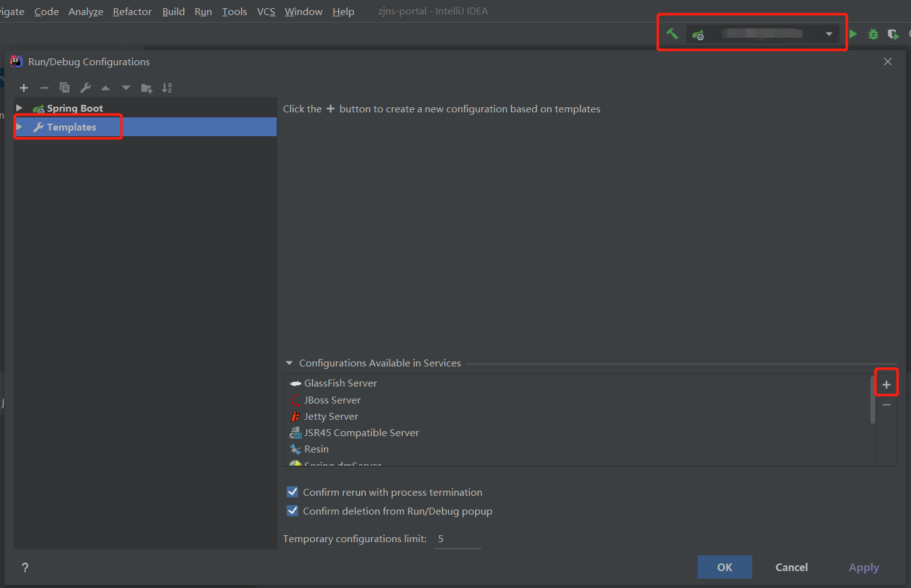
Task: Open the Window menu
Action: tap(304, 11)
